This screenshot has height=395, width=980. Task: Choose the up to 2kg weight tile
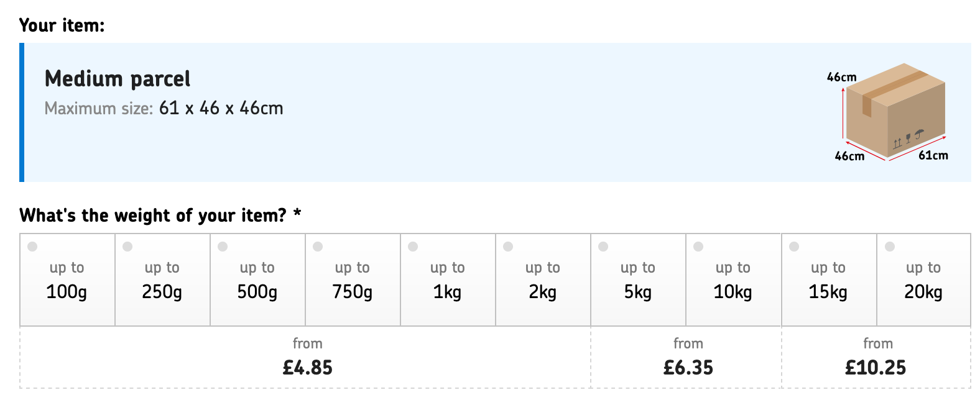coord(543,279)
